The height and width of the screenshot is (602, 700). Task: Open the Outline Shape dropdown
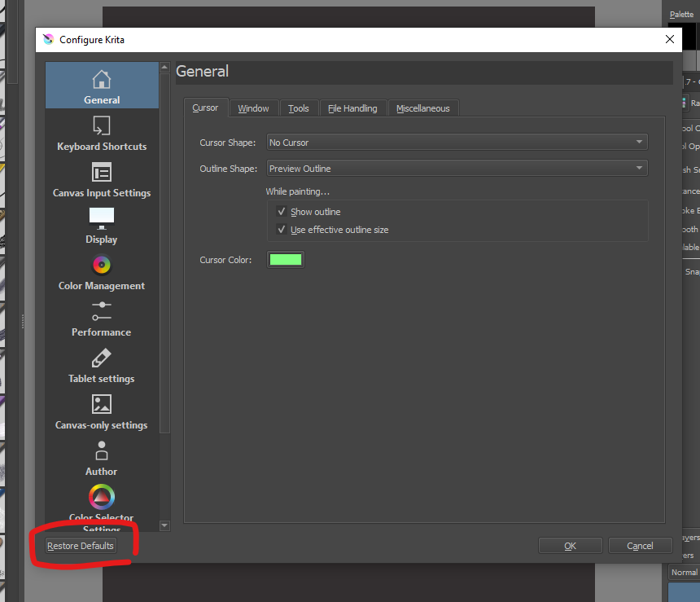(457, 168)
